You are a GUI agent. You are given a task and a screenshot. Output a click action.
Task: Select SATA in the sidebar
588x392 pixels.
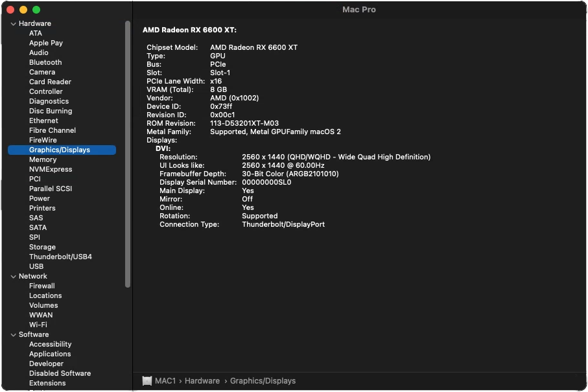click(x=38, y=228)
